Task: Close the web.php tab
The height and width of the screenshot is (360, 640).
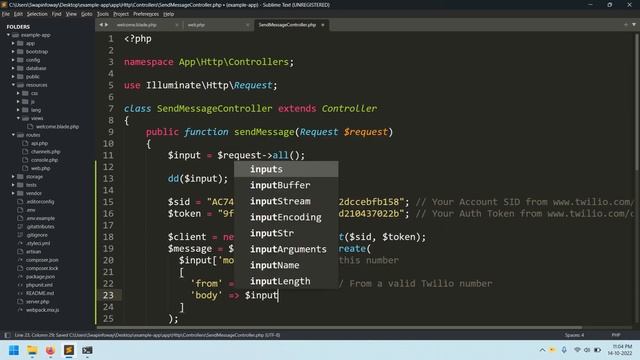Action: pyautogui.click(x=247, y=25)
